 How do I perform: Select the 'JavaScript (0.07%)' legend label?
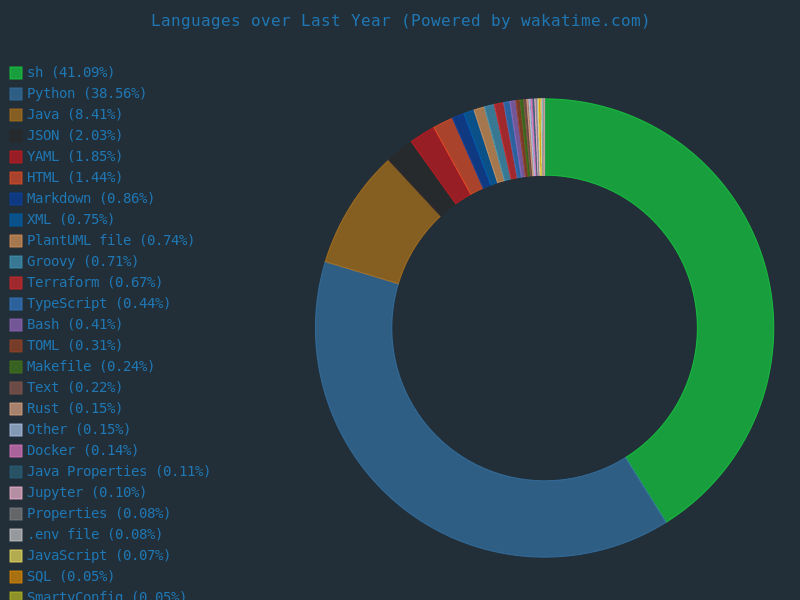tap(98, 555)
